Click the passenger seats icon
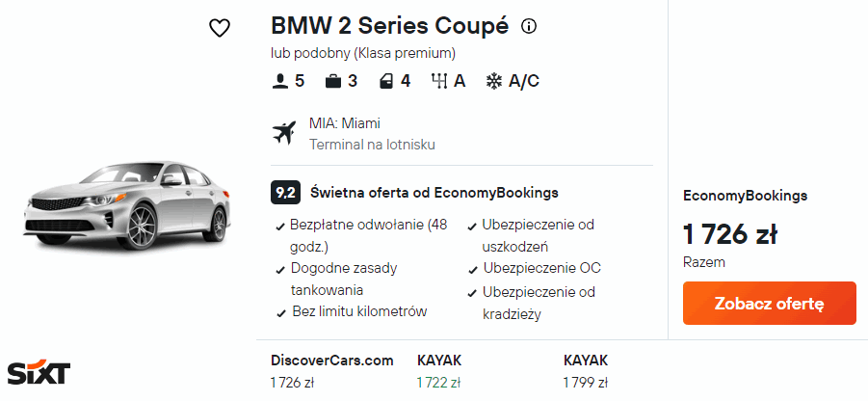The width and height of the screenshot is (868, 401). 280,81
